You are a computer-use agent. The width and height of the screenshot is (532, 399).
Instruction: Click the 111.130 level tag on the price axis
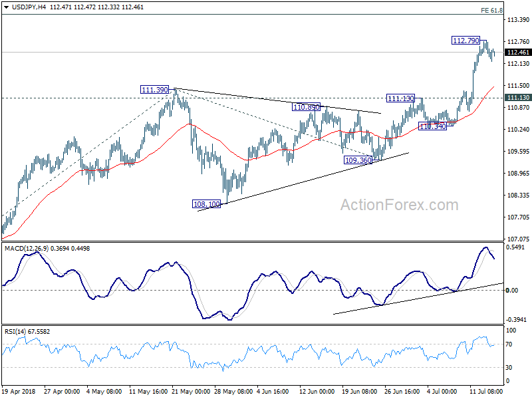click(x=518, y=97)
